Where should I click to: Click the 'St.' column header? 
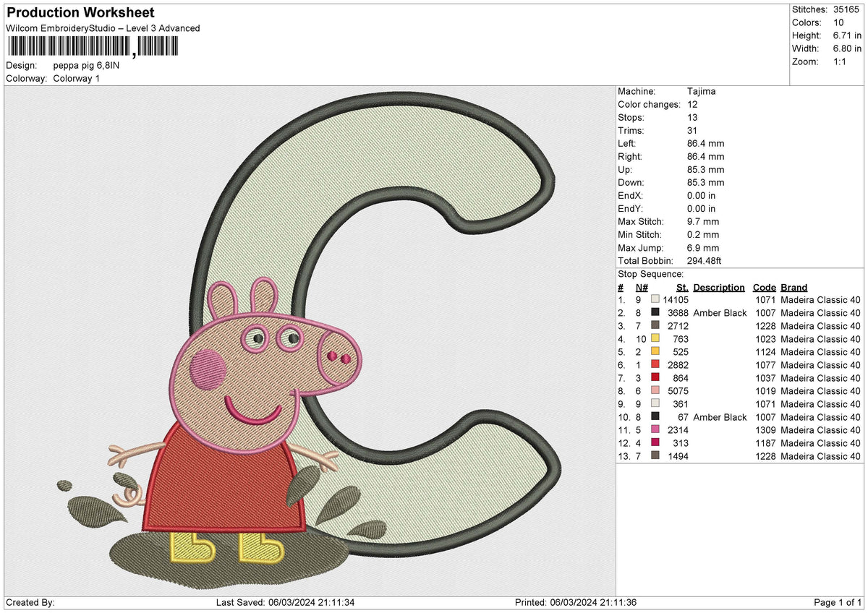(682, 288)
